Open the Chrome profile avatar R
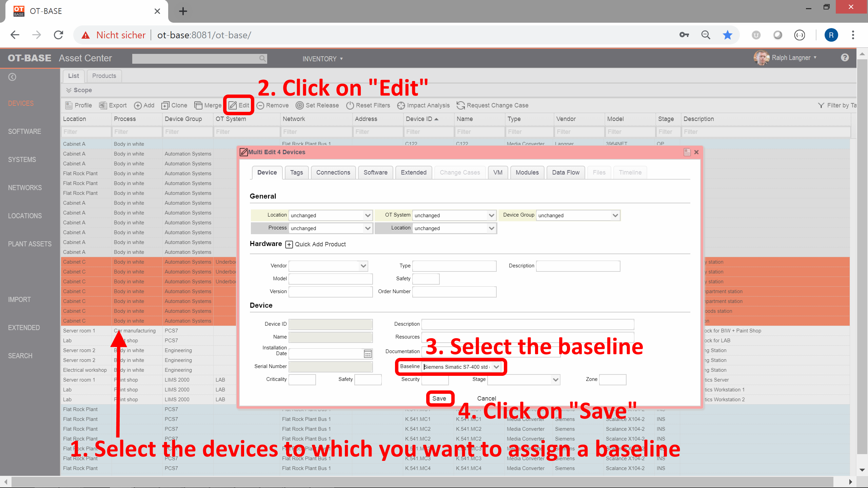The image size is (868, 488). (831, 35)
